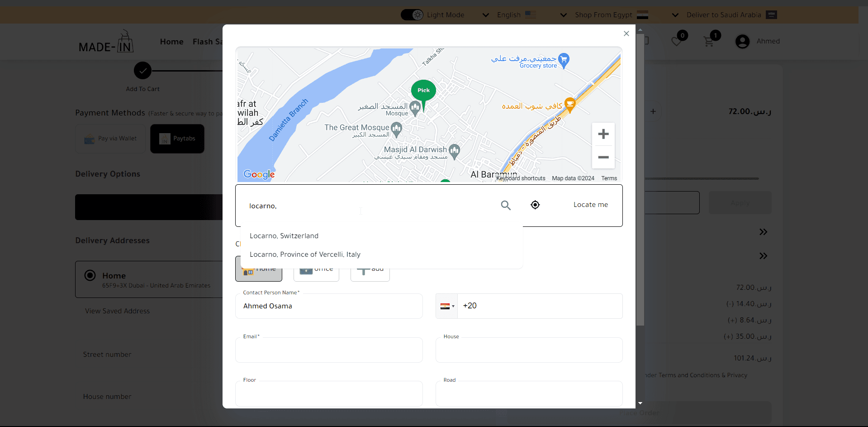868x427 pixels.
Task: Click the dialog's vertical scrollbar
Action: [640, 181]
